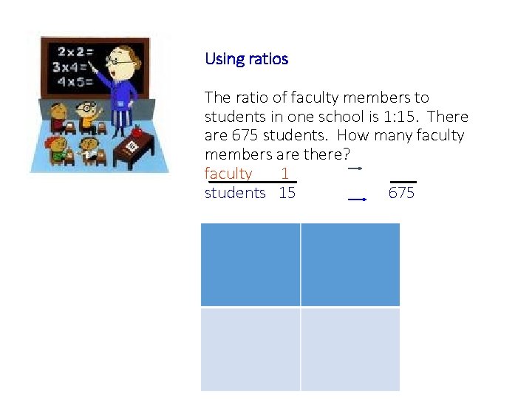Screen dimensions: 532x399
Task: Click the gray arrow beside faculty row
Action: (355, 168)
